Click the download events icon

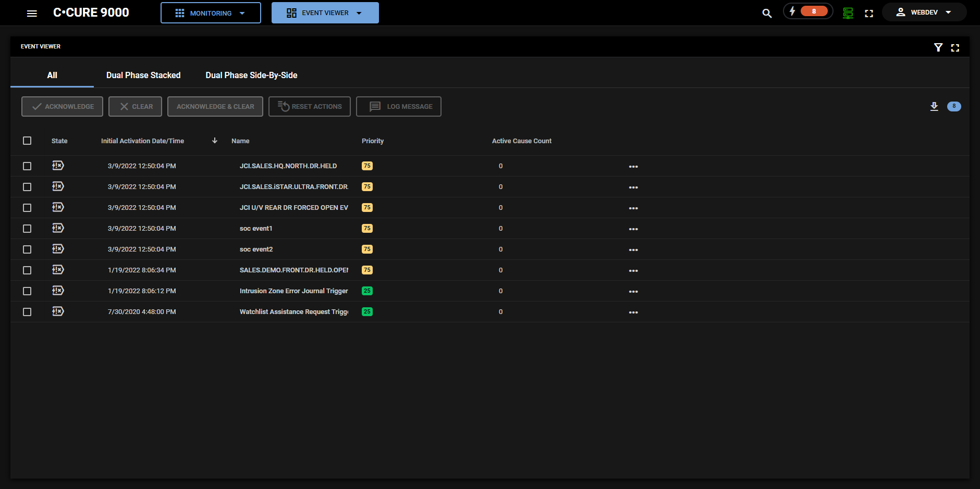[x=934, y=106]
